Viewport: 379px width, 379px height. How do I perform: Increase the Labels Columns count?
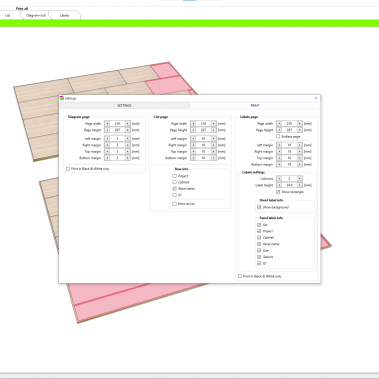[x=300, y=179]
